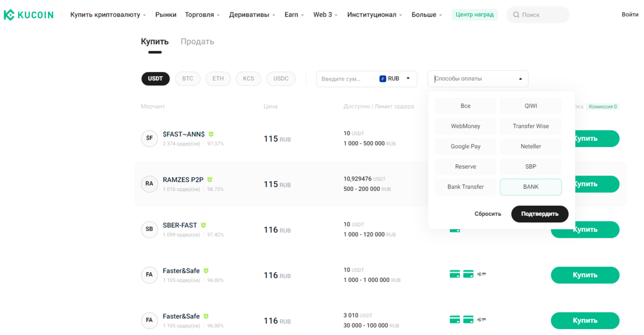Open the Earn dropdown menu
644x335 pixels.
[x=294, y=15]
